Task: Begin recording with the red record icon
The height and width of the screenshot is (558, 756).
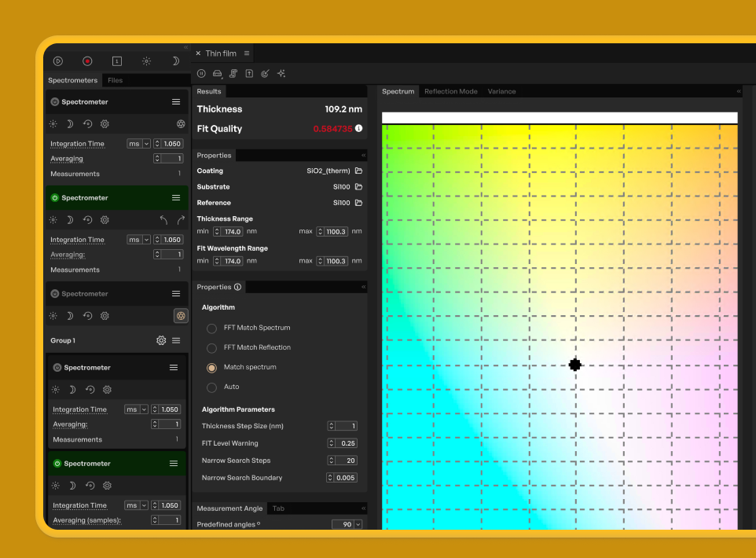Action: pos(87,61)
